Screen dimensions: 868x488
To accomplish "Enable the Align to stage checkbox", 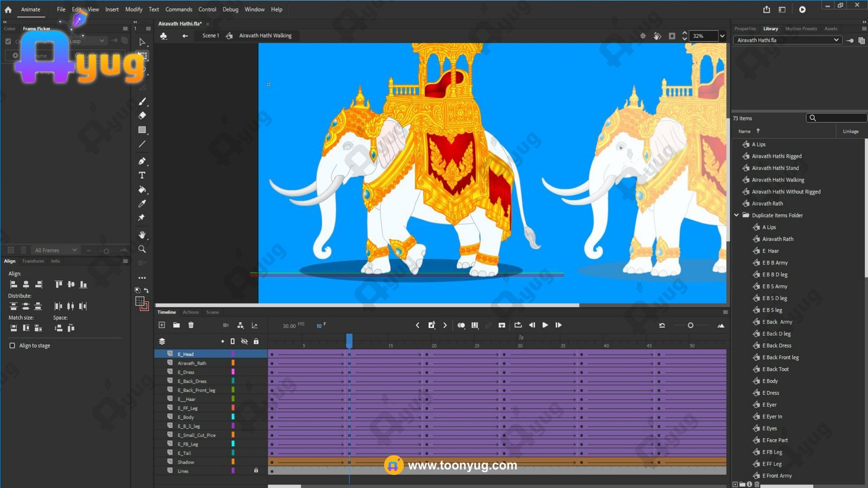I will pyautogui.click(x=12, y=345).
